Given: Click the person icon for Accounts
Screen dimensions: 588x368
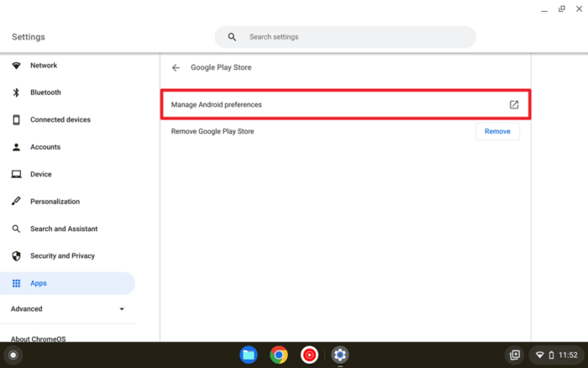Looking at the screenshot, I should [16, 147].
